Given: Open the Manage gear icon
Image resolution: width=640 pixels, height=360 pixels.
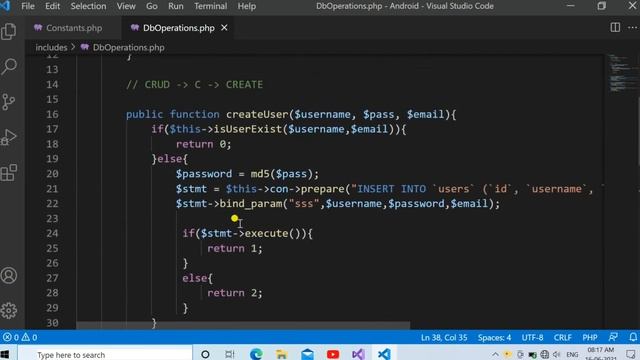Looking at the screenshot, I should coord(9,311).
